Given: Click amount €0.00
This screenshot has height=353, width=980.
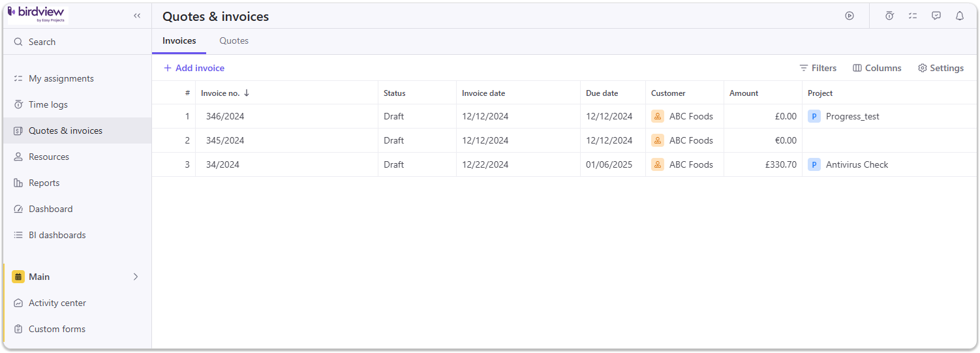Looking at the screenshot, I should click(x=786, y=140).
